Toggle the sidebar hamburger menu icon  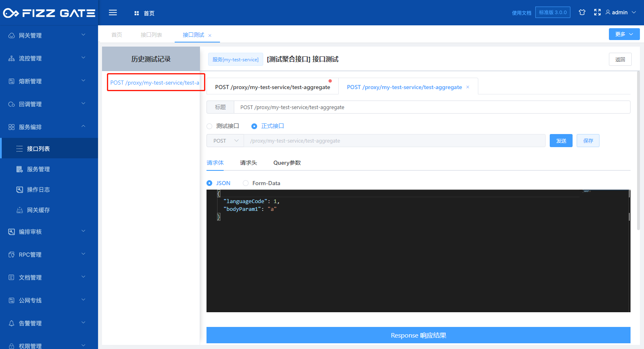tap(113, 13)
